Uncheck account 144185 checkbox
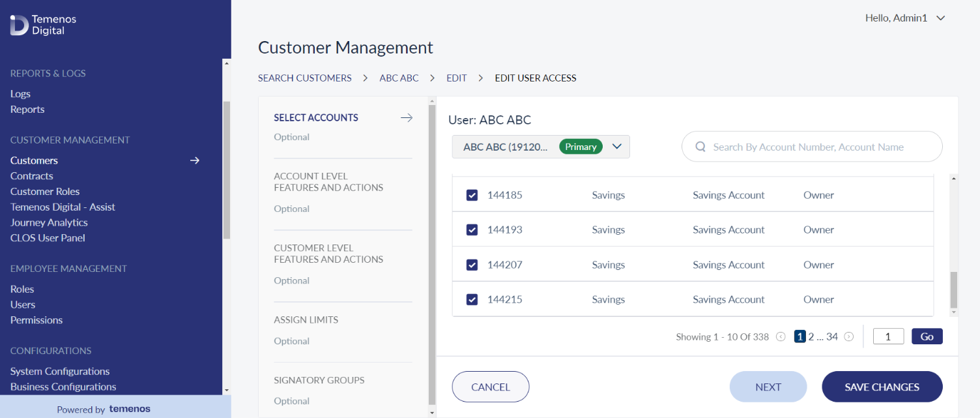 [472, 195]
